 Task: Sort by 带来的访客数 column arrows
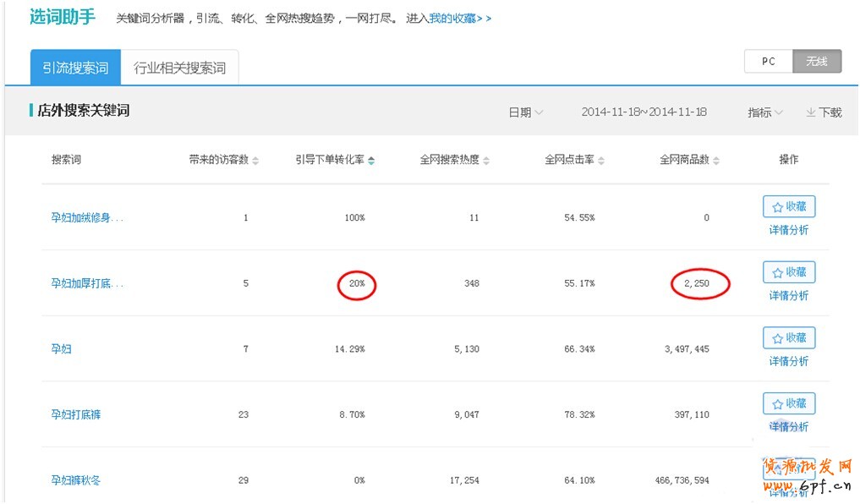pyautogui.click(x=256, y=161)
